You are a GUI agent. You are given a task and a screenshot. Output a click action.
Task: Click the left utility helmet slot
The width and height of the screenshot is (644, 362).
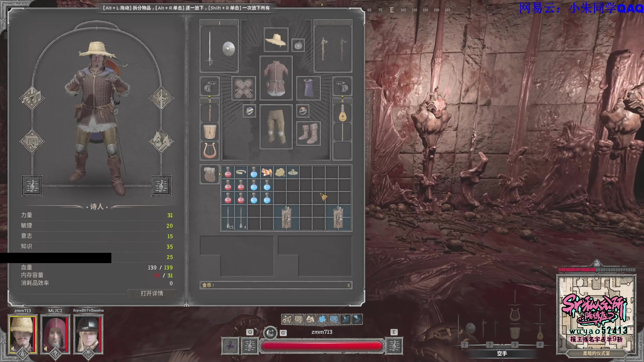click(x=210, y=86)
